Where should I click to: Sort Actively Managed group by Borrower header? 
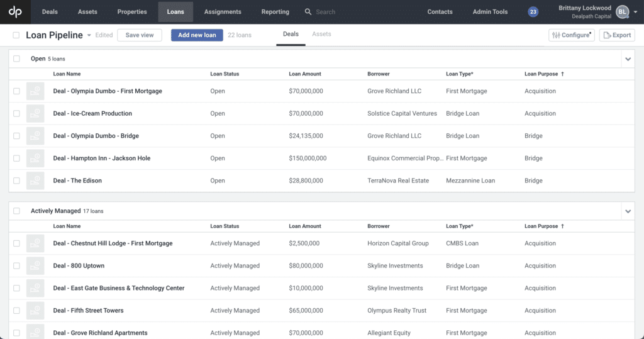(x=379, y=226)
